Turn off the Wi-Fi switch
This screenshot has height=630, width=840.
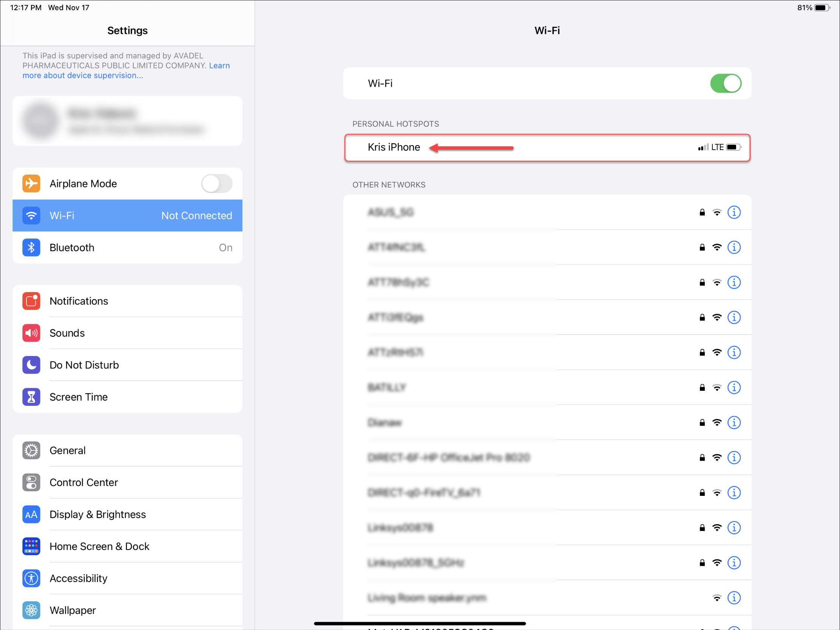(x=726, y=83)
